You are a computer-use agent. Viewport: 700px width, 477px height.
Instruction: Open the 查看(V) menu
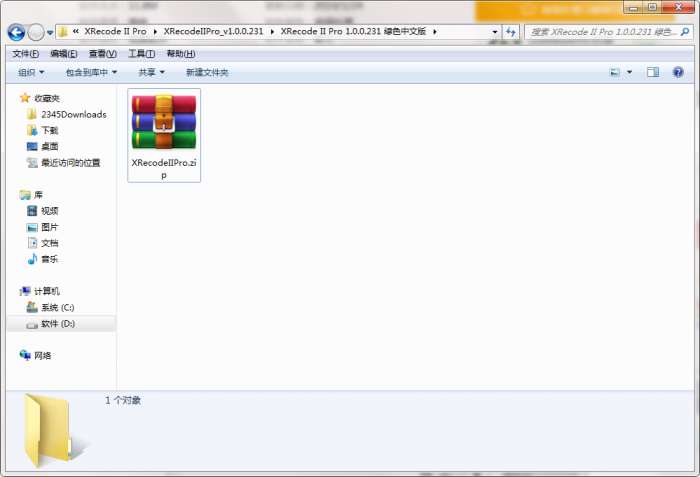[x=103, y=54]
